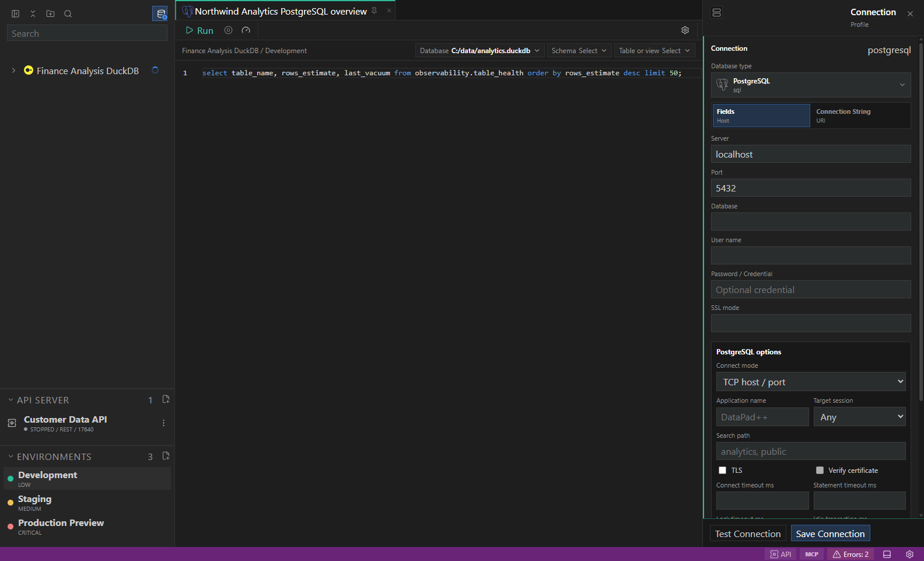Run the SQL query
The image size is (924, 561).
click(x=199, y=30)
